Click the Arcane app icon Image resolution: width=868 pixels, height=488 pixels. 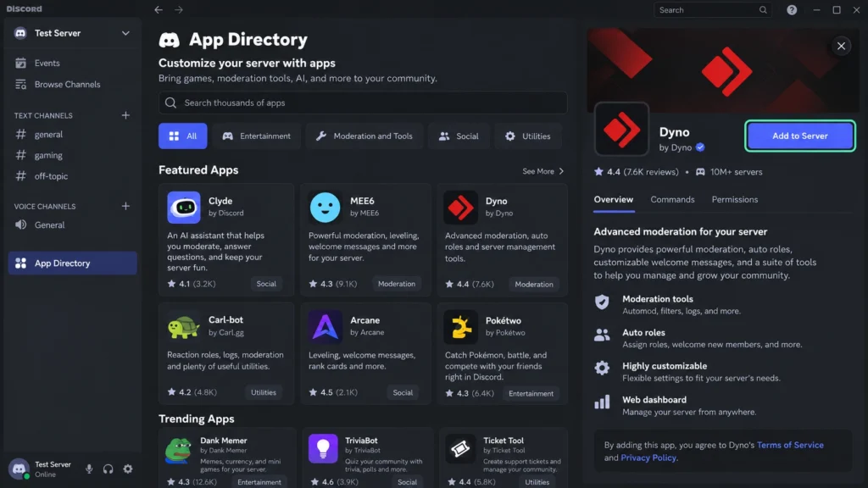(x=325, y=326)
